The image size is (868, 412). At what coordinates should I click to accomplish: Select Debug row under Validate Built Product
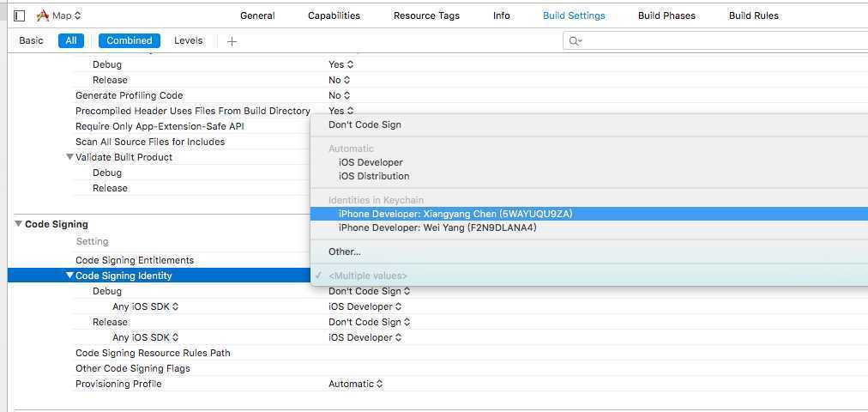point(107,173)
